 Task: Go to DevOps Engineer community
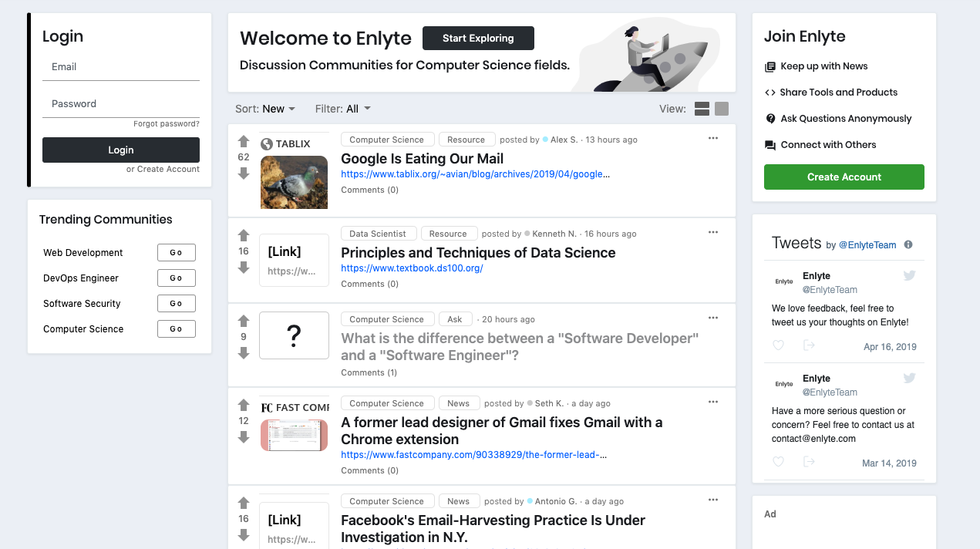coord(177,278)
